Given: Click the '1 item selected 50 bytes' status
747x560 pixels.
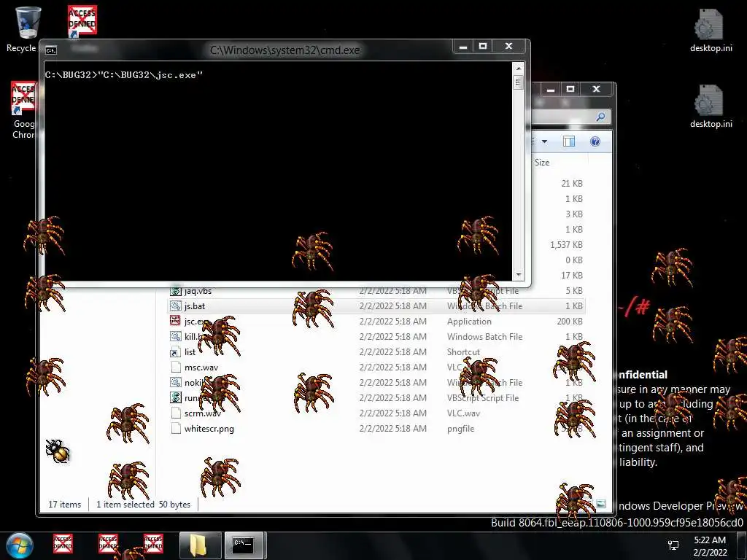Looking at the screenshot, I should tap(144, 505).
